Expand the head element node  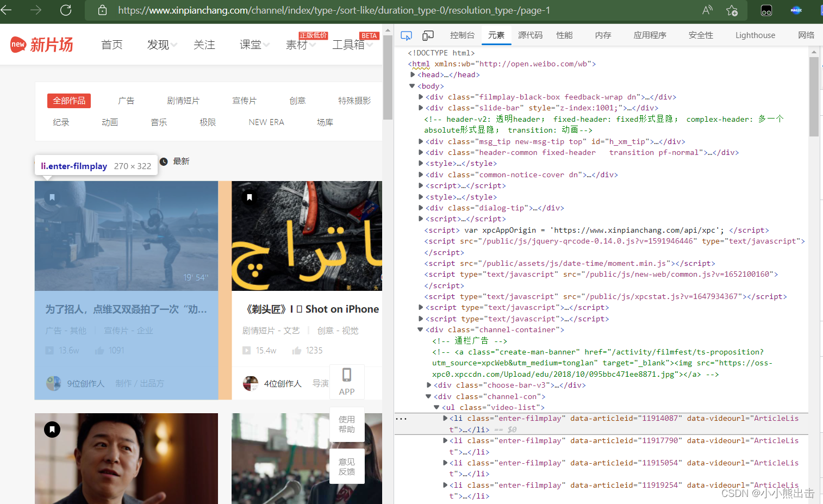413,75
